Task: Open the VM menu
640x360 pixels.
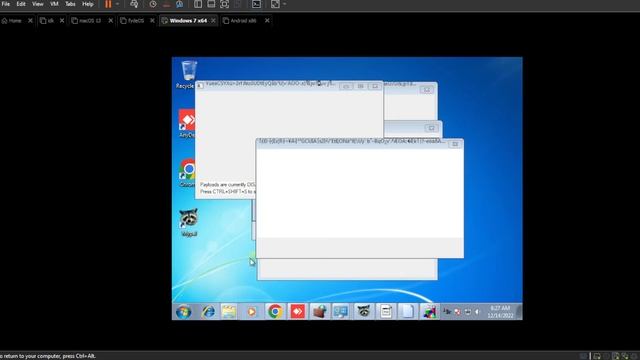Action: pos(54,4)
